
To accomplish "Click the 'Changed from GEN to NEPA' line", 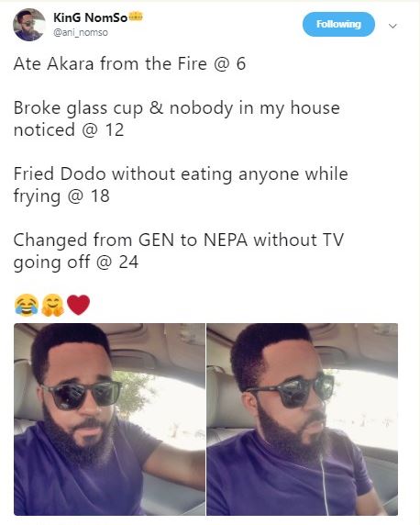I will (x=179, y=251).
